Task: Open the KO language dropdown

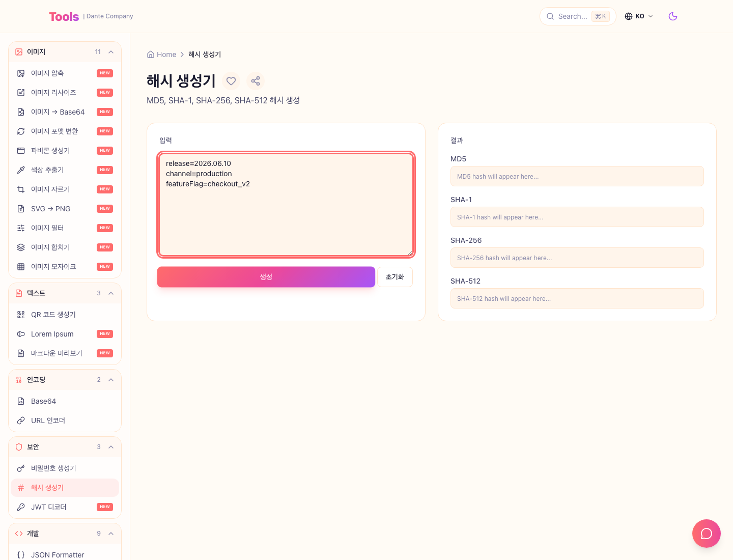Action: click(x=639, y=16)
